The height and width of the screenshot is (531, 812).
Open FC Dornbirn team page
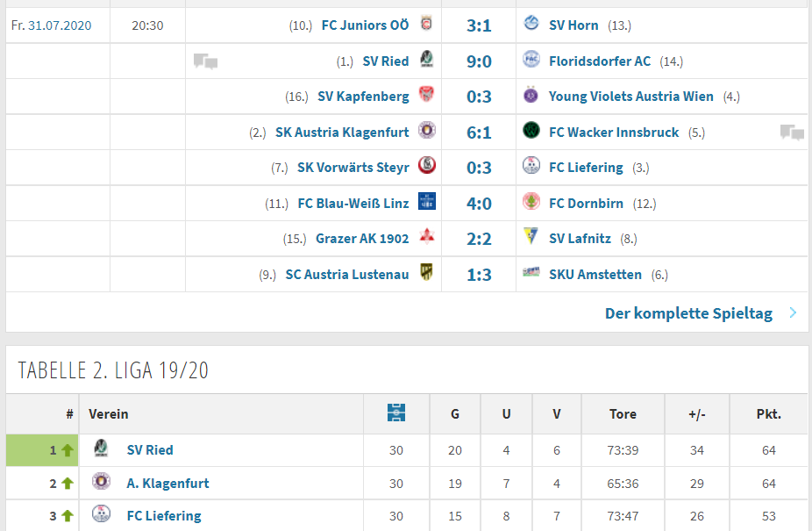(x=586, y=204)
